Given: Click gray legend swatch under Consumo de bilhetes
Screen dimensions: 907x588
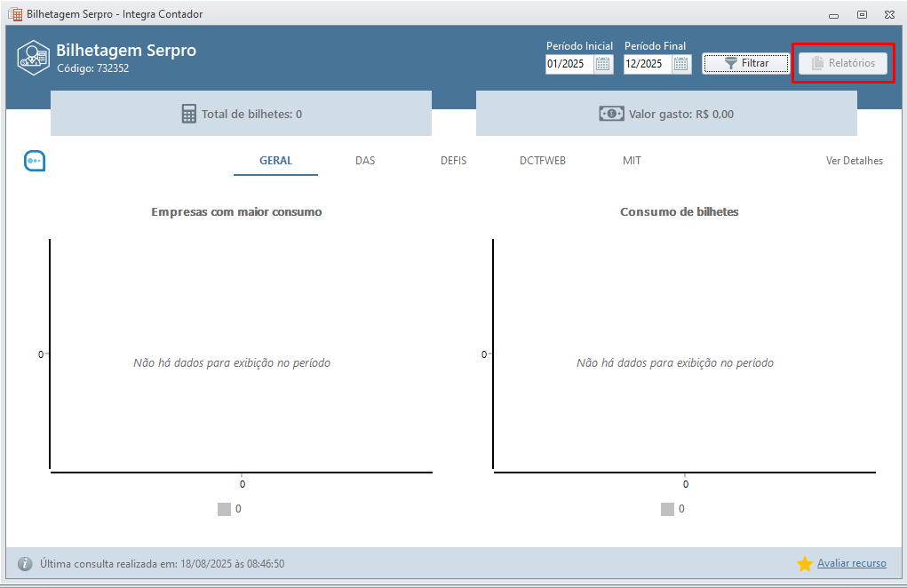Looking at the screenshot, I should 667,509.
